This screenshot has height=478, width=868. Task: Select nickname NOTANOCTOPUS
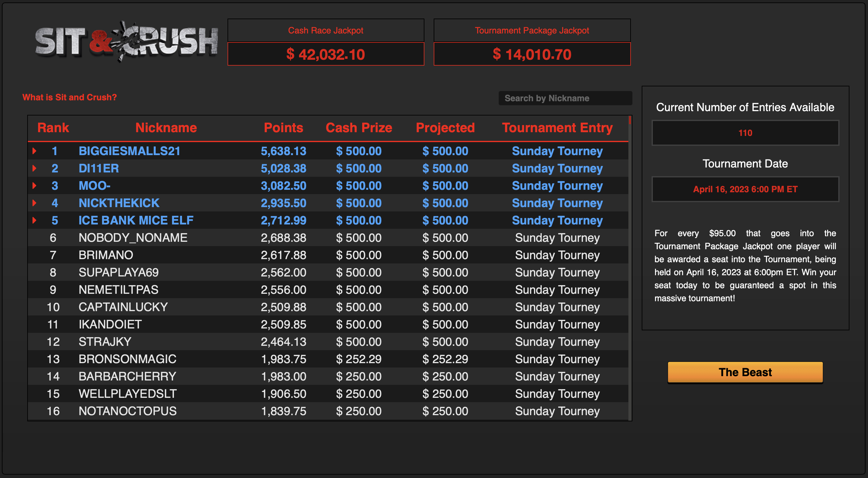point(127,411)
